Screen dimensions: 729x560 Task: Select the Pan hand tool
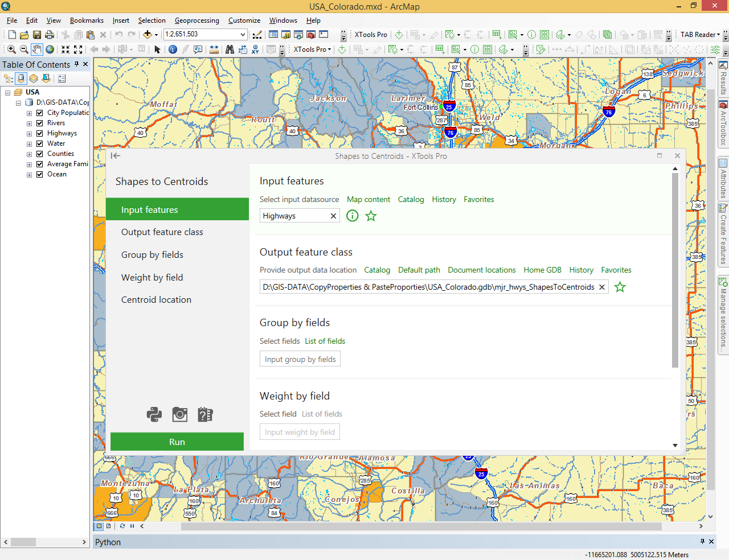(37, 50)
